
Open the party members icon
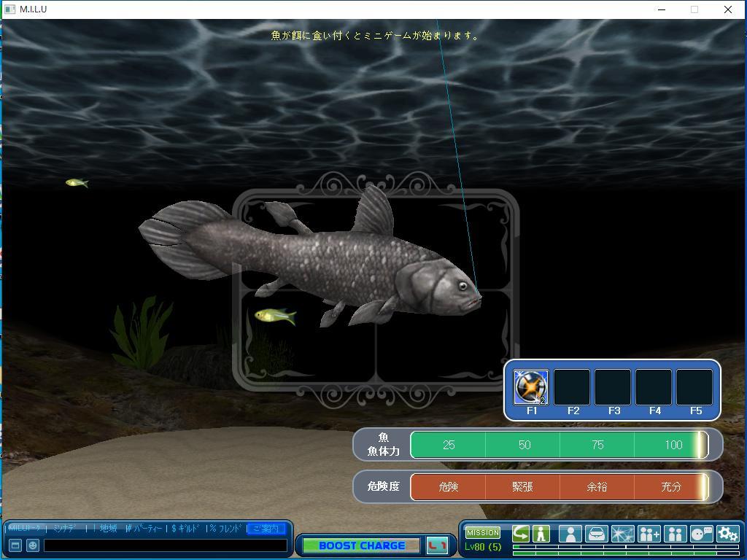pyautogui.click(x=675, y=534)
